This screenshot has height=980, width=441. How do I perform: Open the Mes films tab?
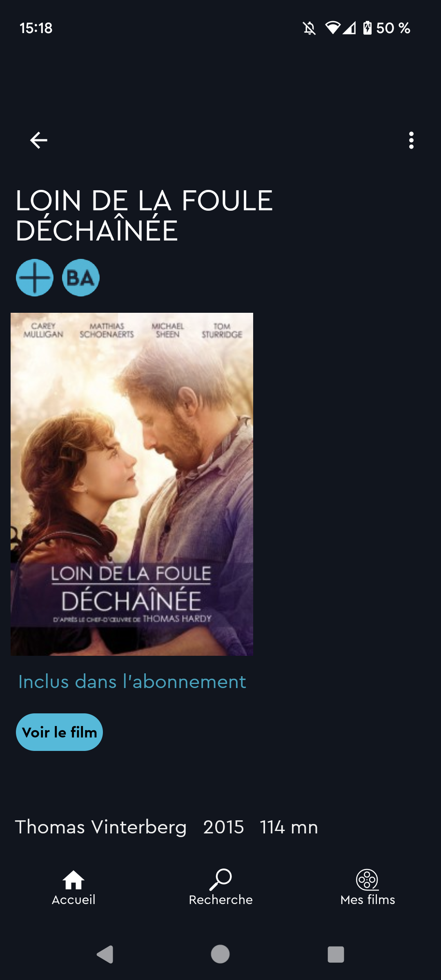[367, 887]
